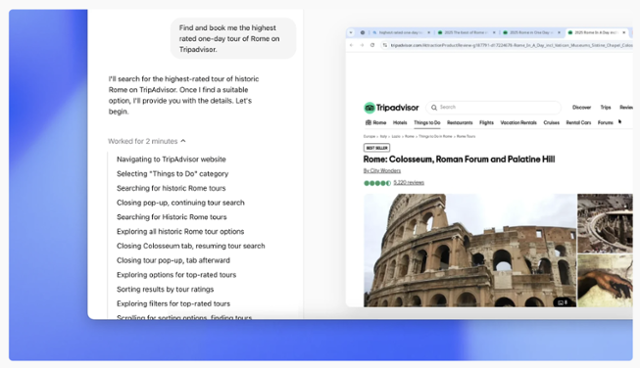Select the Vacation Rentals nav item
Screen dimensions: 640x368
(x=518, y=122)
